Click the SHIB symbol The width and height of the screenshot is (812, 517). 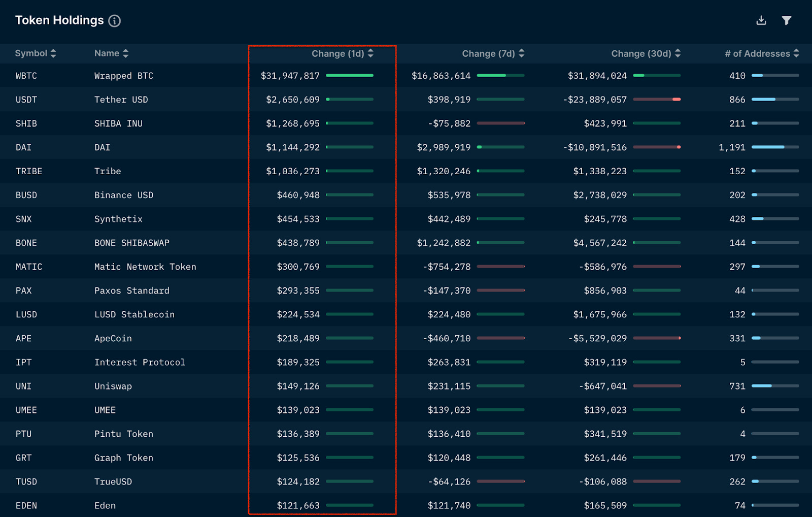pyautogui.click(x=26, y=123)
